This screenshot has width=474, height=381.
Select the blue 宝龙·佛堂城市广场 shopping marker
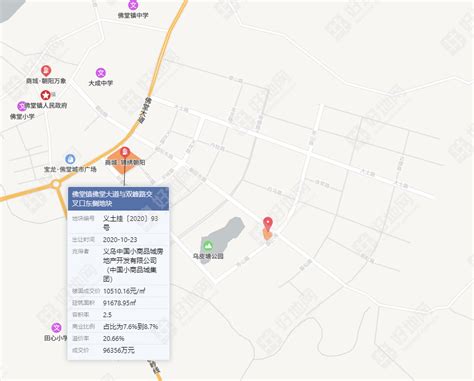(x=70, y=159)
